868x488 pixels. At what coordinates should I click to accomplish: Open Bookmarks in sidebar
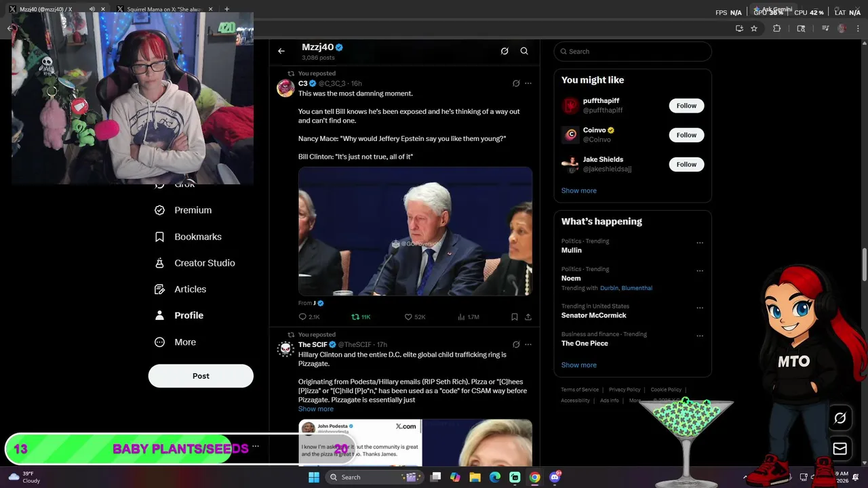coord(188,237)
